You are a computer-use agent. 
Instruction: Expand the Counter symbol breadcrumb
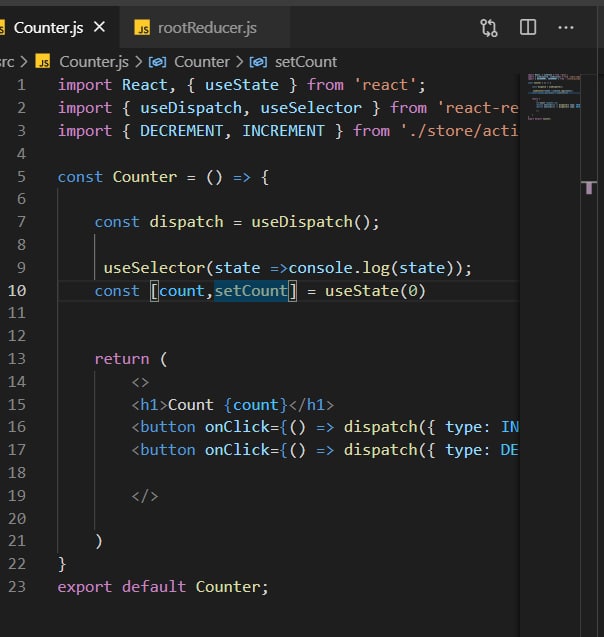click(201, 62)
